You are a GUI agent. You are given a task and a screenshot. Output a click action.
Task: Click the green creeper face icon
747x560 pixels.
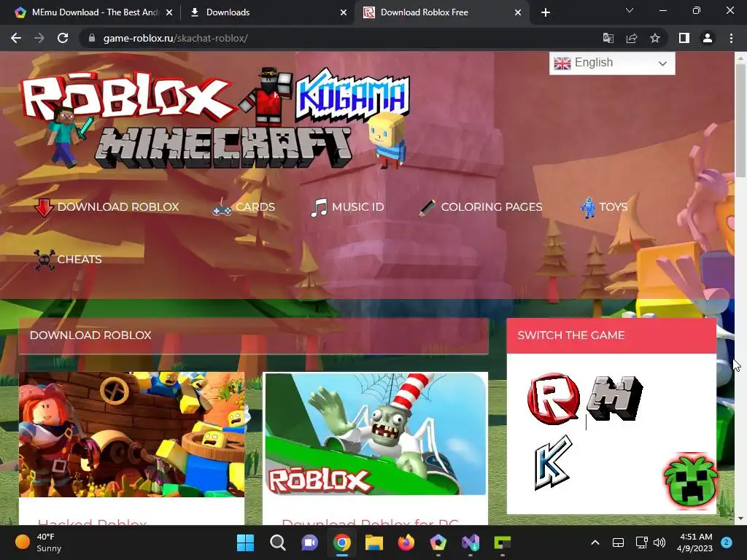[x=690, y=481]
